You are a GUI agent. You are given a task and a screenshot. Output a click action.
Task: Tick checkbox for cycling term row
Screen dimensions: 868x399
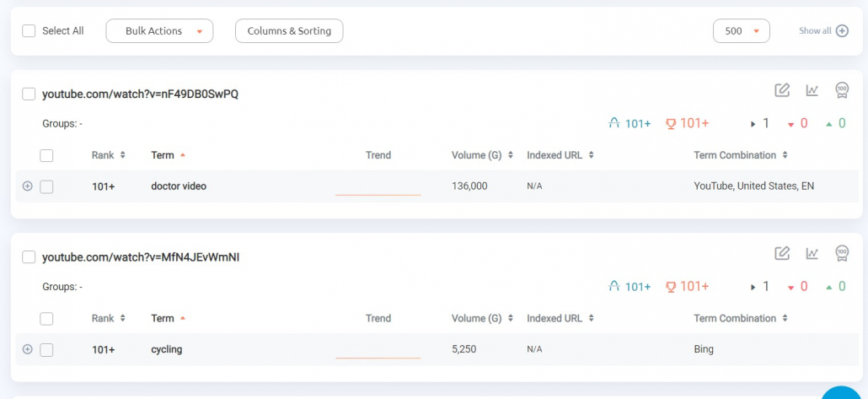tap(46, 350)
